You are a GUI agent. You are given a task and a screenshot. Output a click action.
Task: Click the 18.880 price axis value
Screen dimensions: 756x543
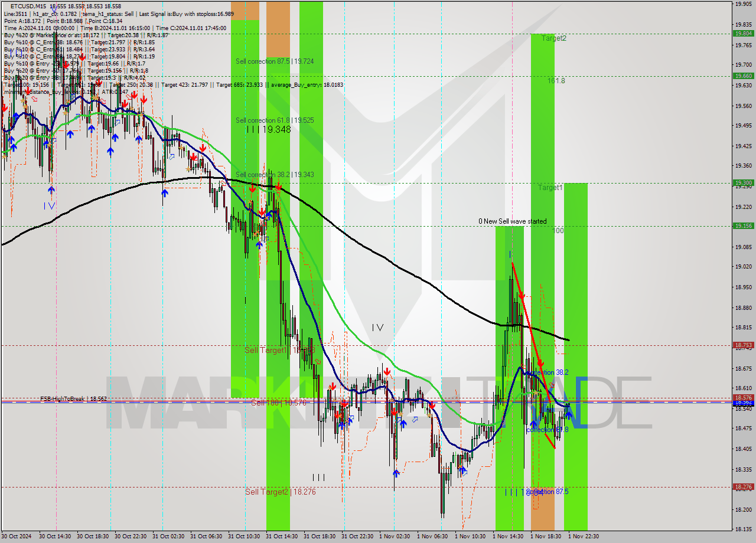pyautogui.click(x=743, y=308)
